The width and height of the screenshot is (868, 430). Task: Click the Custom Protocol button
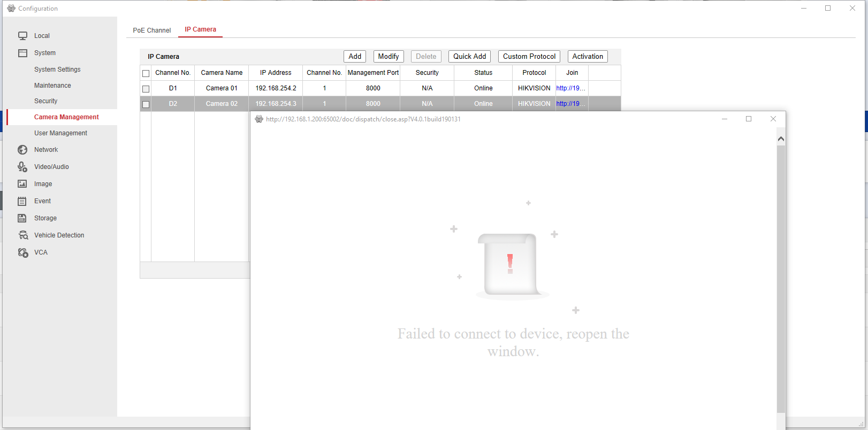529,57
